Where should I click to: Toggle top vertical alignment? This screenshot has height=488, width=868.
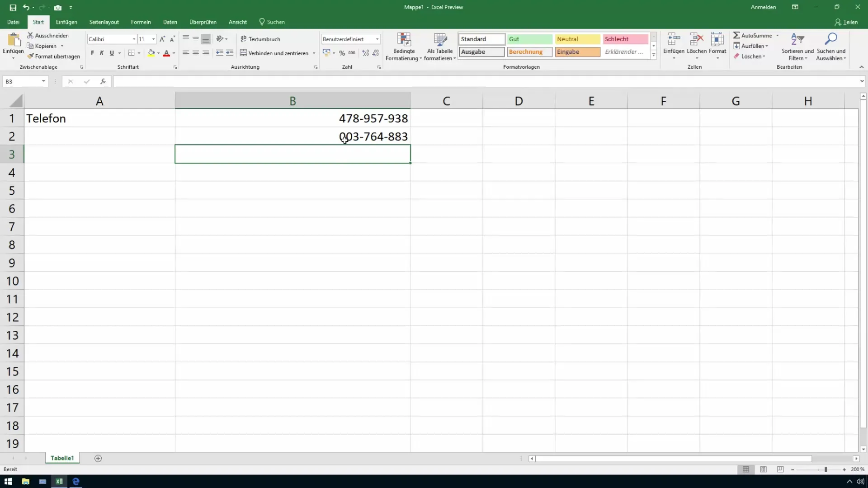[186, 39]
